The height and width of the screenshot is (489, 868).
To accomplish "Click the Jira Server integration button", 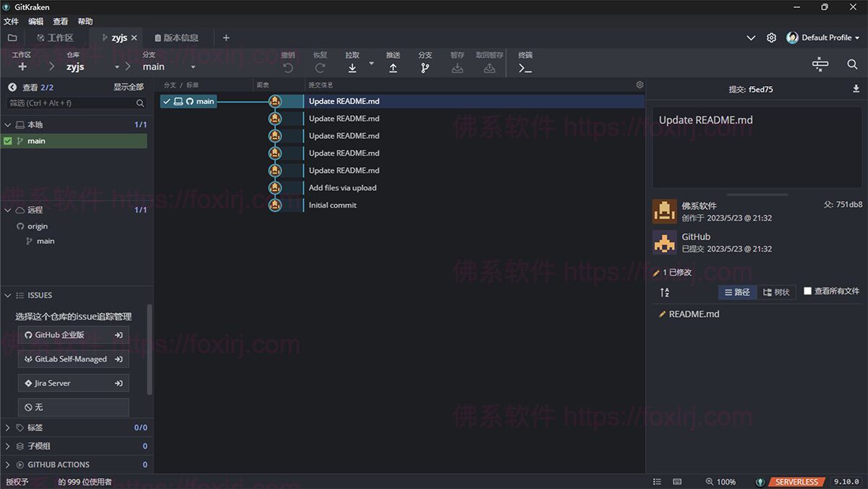I will pyautogui.click(x=72, y=383).
